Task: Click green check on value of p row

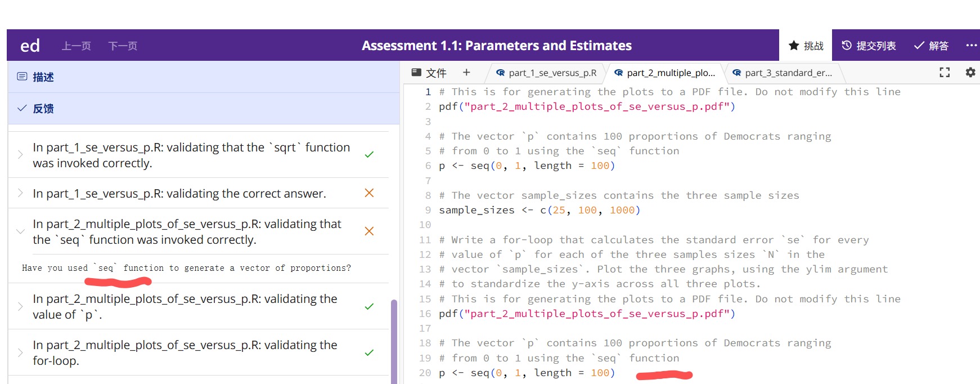Action: 369,306
